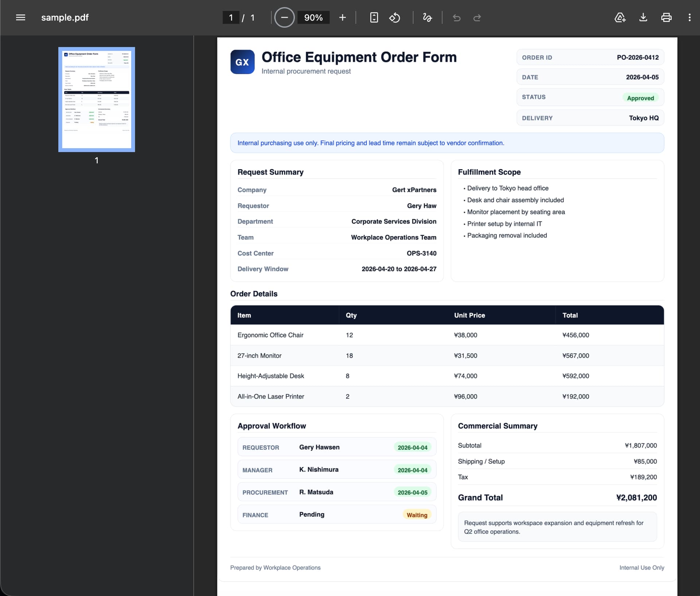
Task: Select the page 1 thumbnail
Action: [97, 99]
